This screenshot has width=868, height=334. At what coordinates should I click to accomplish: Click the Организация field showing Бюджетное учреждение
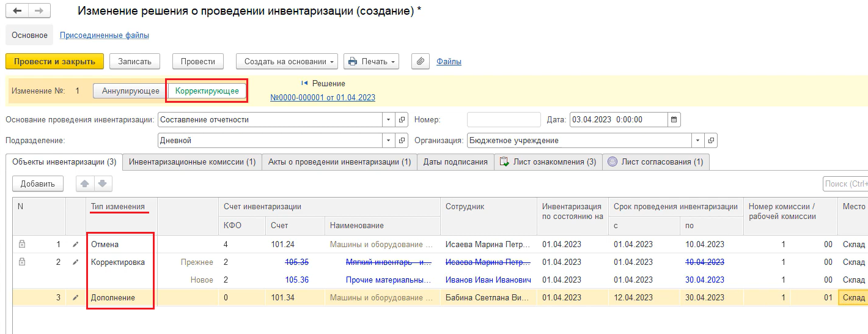(x=579, y=141)
